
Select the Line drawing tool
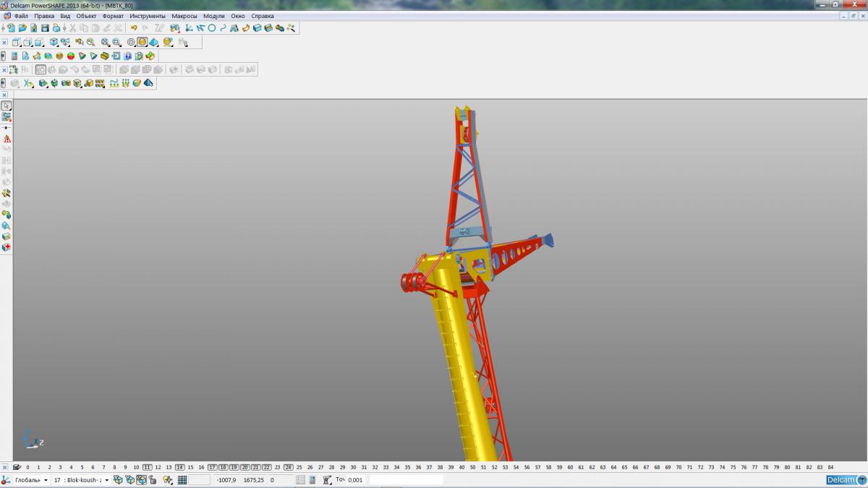click(200, 27)
